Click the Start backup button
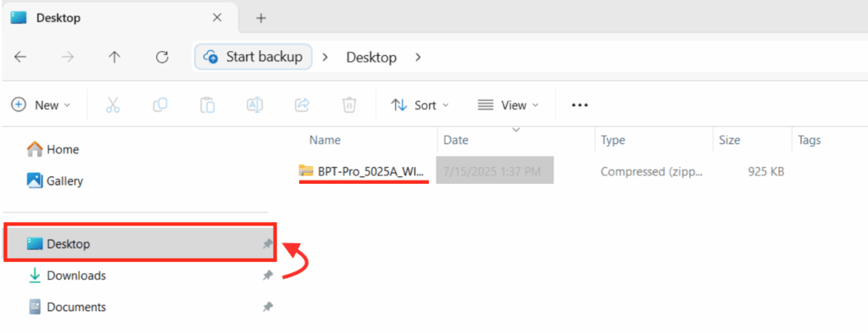Screen dimensions: 868x334 click(253, 57)
